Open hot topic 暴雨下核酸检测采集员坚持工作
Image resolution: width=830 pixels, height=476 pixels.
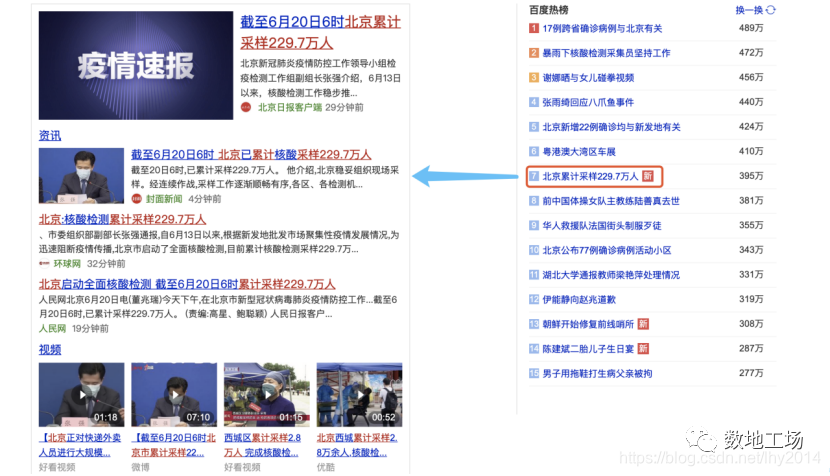(x=606, y=53)
